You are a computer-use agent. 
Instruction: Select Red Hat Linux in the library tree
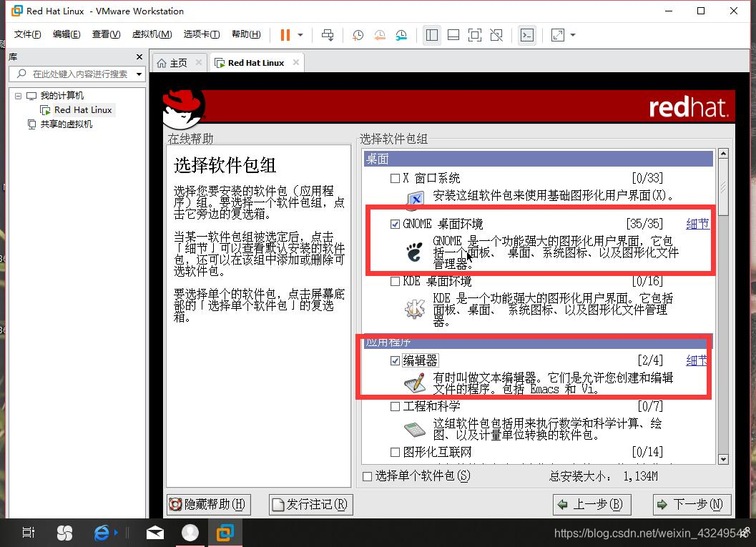(83, 110)
